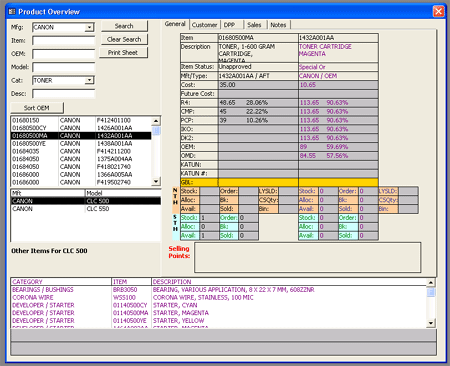Image resolution: width=450 pixels, height=366 pixels.
Task: Select model row CLC 550
Action: (86, 209)
